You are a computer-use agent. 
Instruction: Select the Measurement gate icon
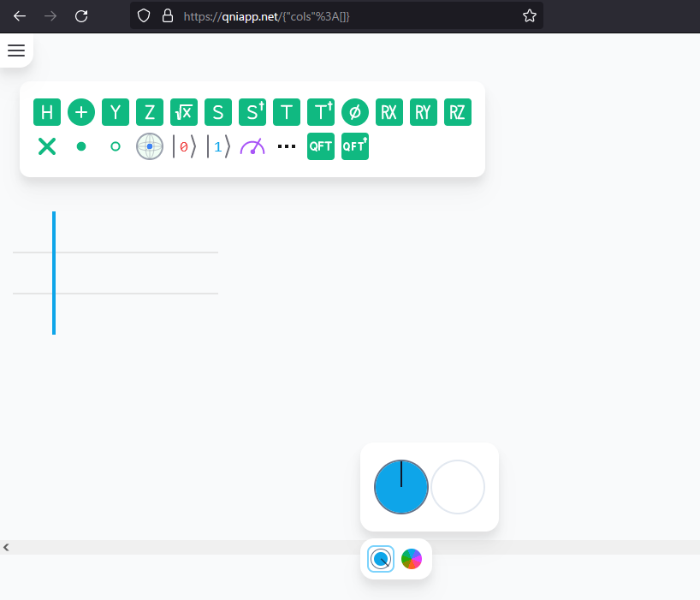[252, 146]
